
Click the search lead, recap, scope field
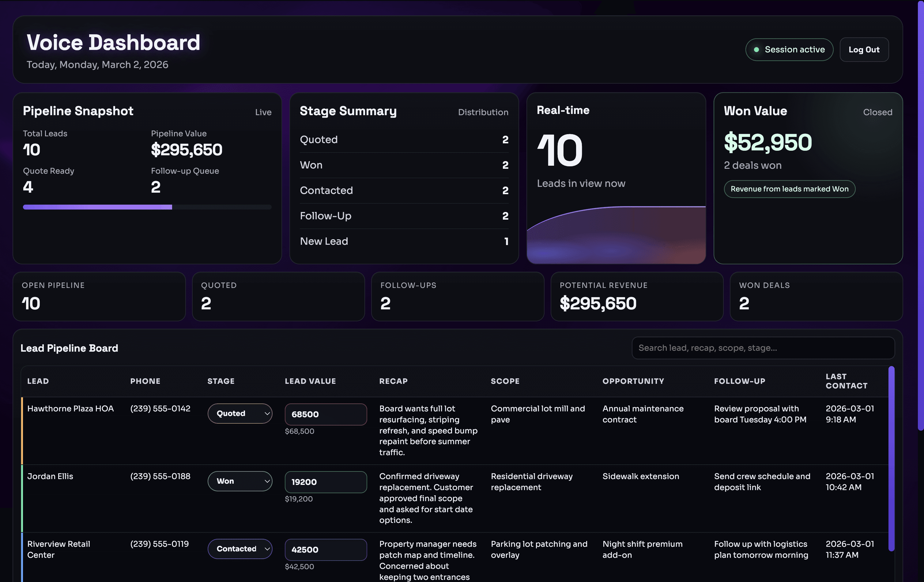tap(763, 348)
